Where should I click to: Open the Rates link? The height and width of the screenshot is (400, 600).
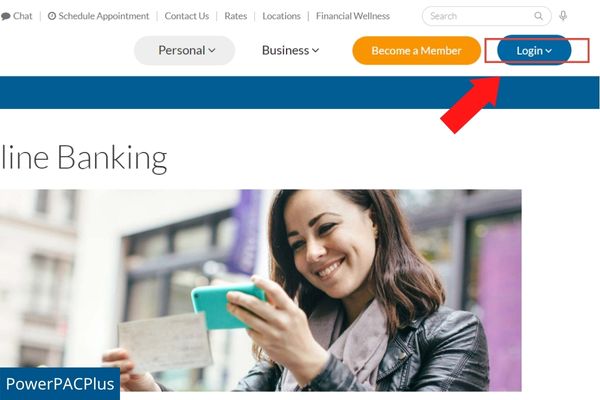[236, 16]
